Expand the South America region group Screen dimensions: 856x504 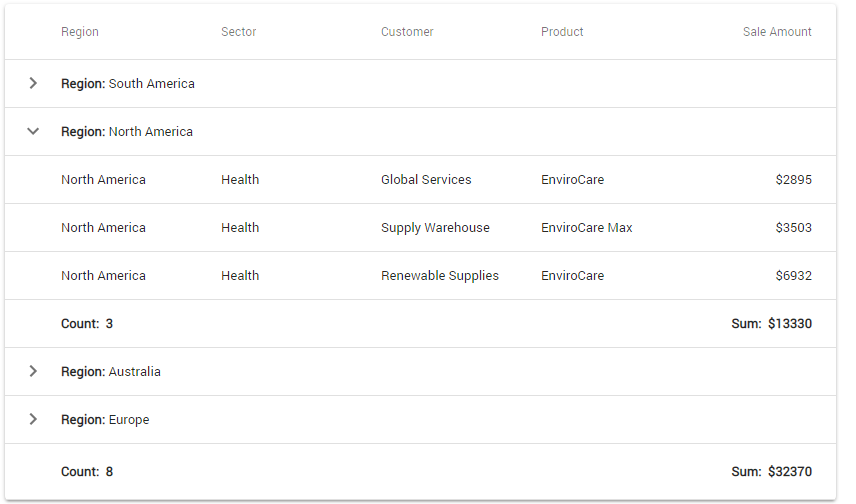click(x=33, y=84)
